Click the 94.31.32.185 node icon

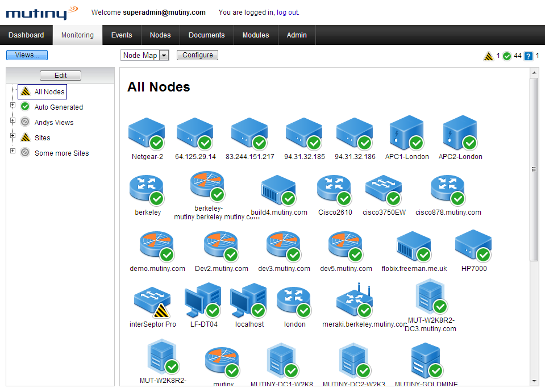click(304, 134)
